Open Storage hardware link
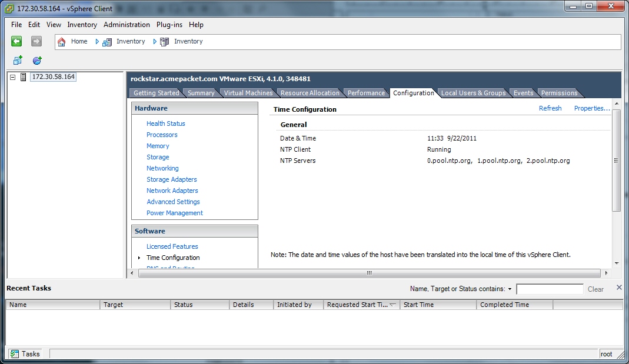This screenshot has height=364, width=629. coord(158,157)
